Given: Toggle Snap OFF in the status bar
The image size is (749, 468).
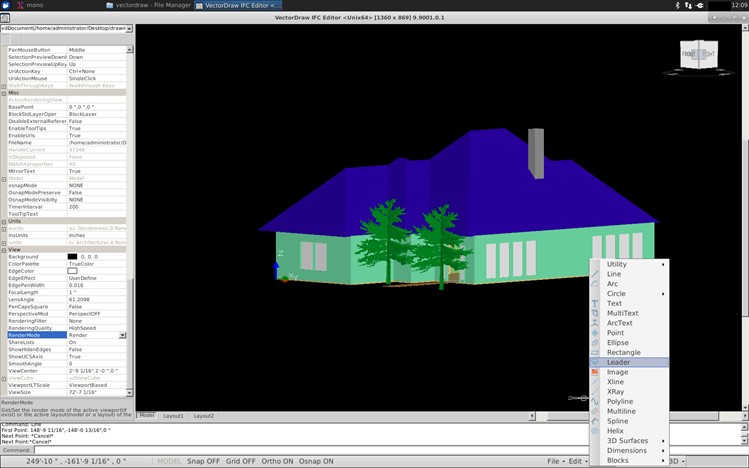Looking at the screenshot, I should tap(203, 461).
